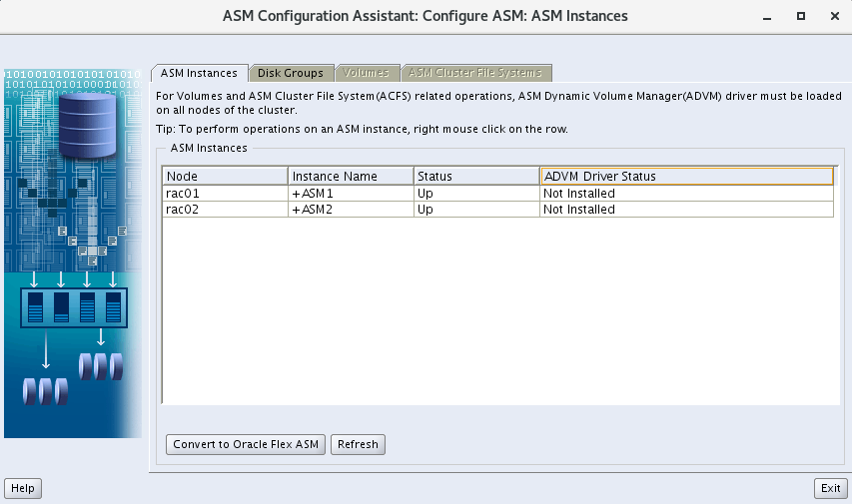Viewport: 852px width, 504px height.
Task: Click the Status column header
Action: (475, 177)
